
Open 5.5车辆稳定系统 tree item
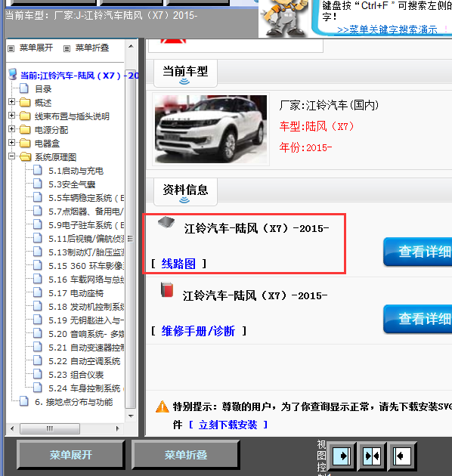[x=86, y=198]
